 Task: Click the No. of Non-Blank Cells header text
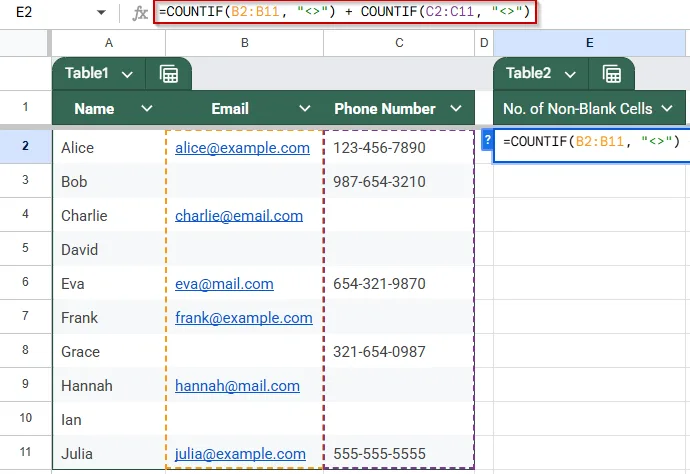point(577,109)
